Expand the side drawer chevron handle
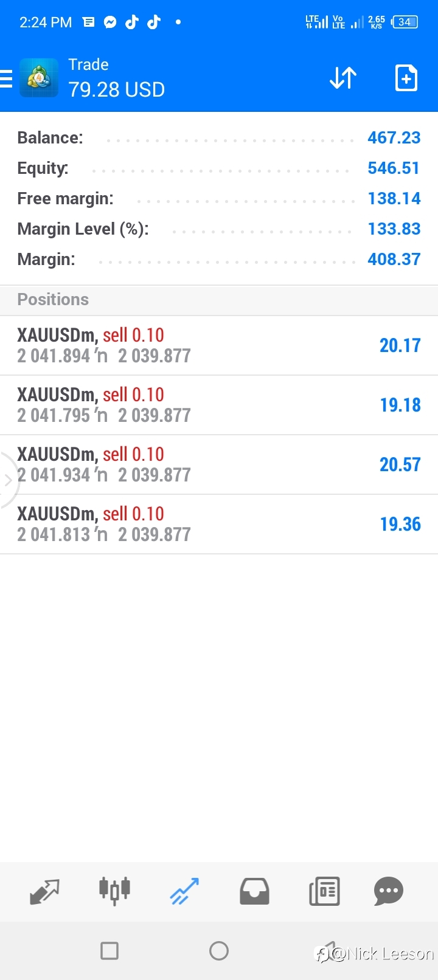The width and height of the screenshot is (438, 980). pyautogui.click(x=7, y=480)
